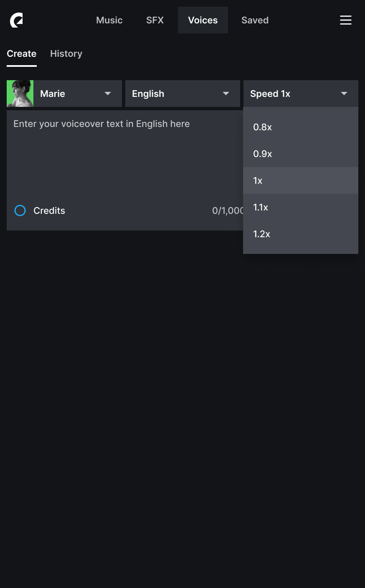Image resolution: width=365 pixels, height=588 pixels.
Task: Click the Epidemic Sound logo icon
Action: (16, 20)
